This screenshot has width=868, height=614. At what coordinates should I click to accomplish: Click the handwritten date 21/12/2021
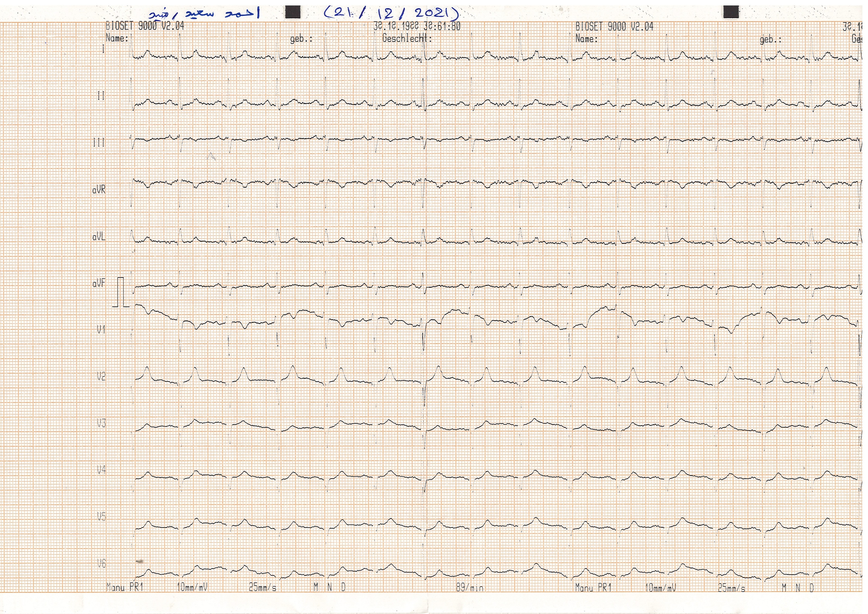point(391,14)
